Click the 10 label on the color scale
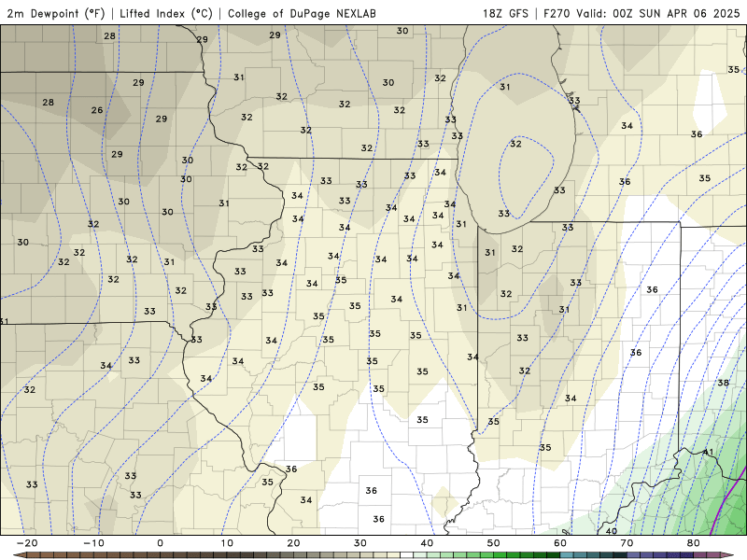This screenshot has height=560, width=747. click(x=227, y=543)
